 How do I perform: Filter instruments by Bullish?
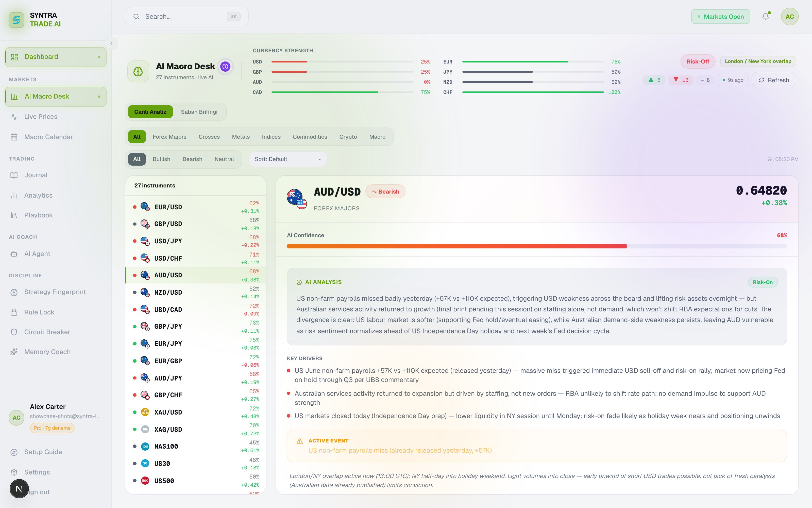tap(161, 159)
